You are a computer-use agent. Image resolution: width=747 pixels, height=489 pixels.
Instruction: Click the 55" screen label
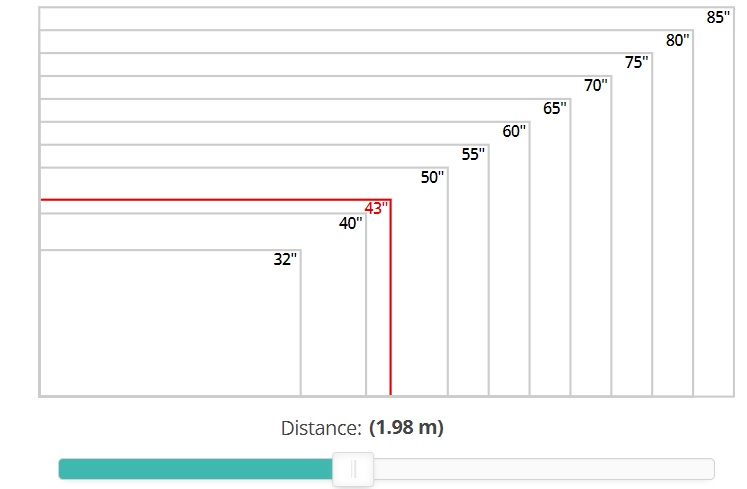pyautogui.click(x=473, y=154)
